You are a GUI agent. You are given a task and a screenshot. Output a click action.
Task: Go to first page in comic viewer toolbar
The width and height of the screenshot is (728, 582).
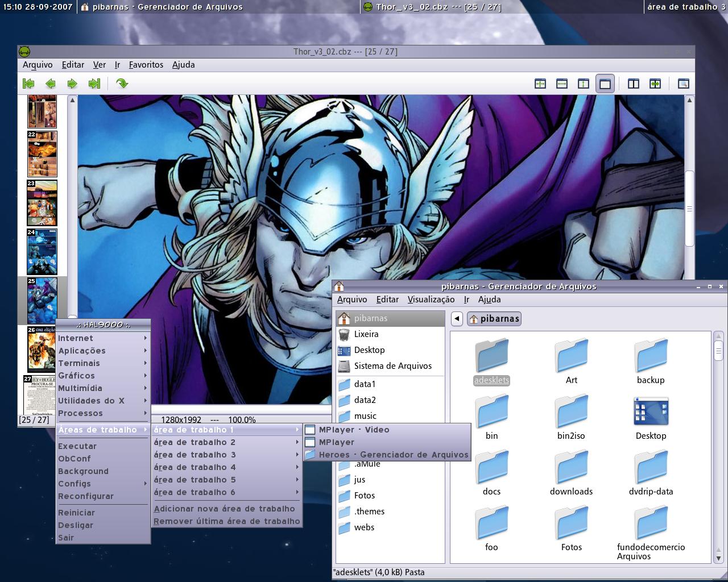coord(28,84)
